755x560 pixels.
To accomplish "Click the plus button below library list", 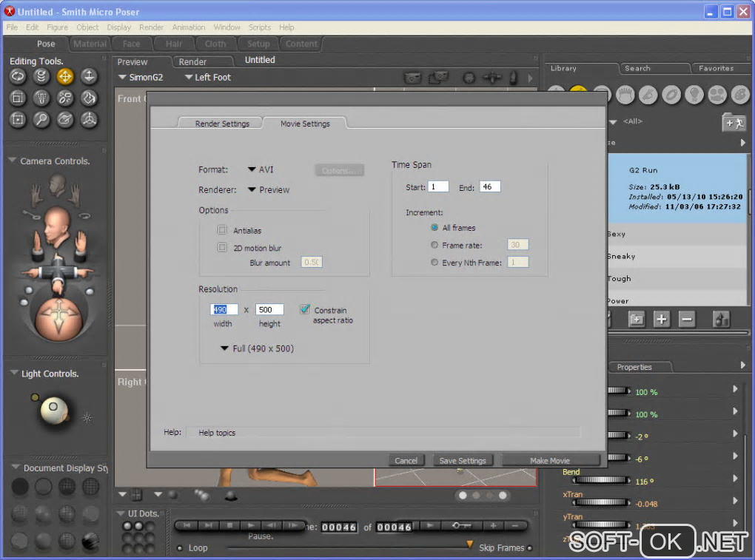I will (x=661, y=319).
